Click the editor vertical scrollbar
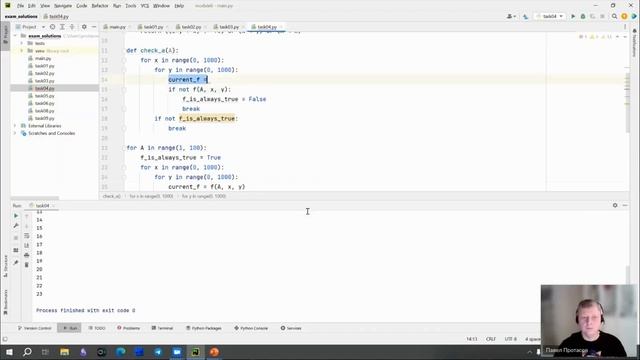 pos(627,102)
